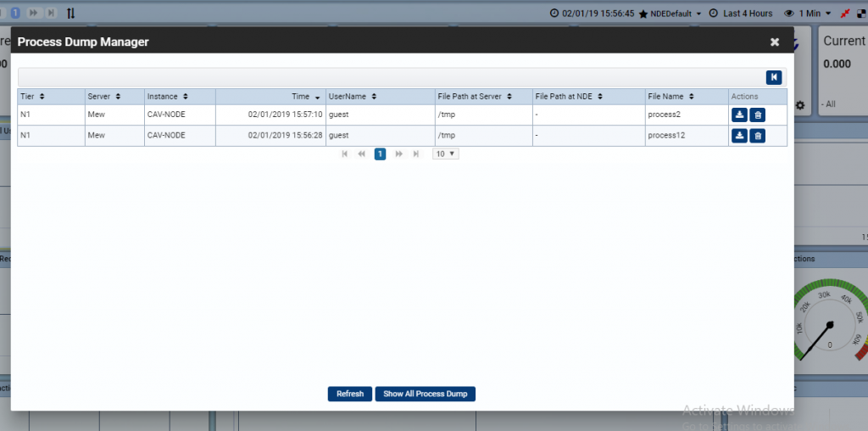Close the Process Dump Manager dialog
The width and height of the screenshot is (868, 431).
[x=775, y=42]
